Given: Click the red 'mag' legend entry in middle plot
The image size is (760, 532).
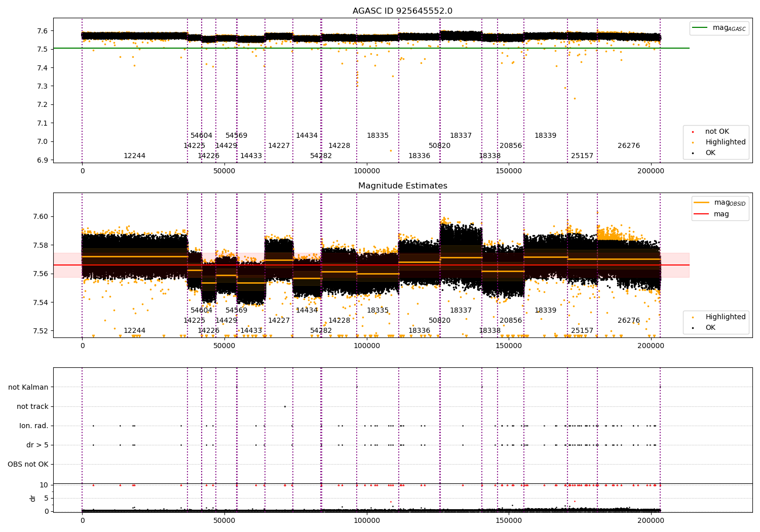Looking at the screenshot, I should 711,214.
